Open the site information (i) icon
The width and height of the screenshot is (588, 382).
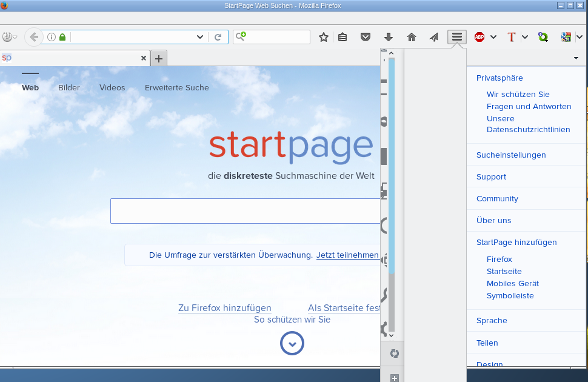52,37
